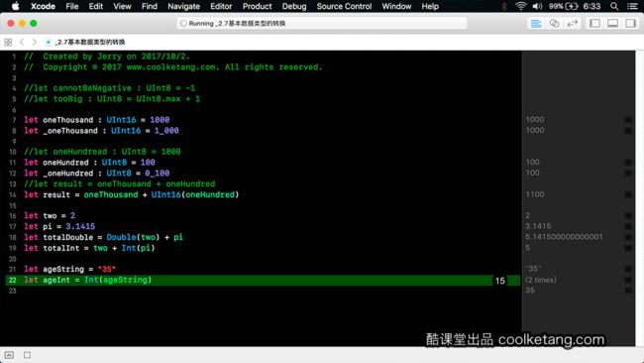Toggle the Utilities inspector panel
Viewport: 644px width, 363px height.
630,24
